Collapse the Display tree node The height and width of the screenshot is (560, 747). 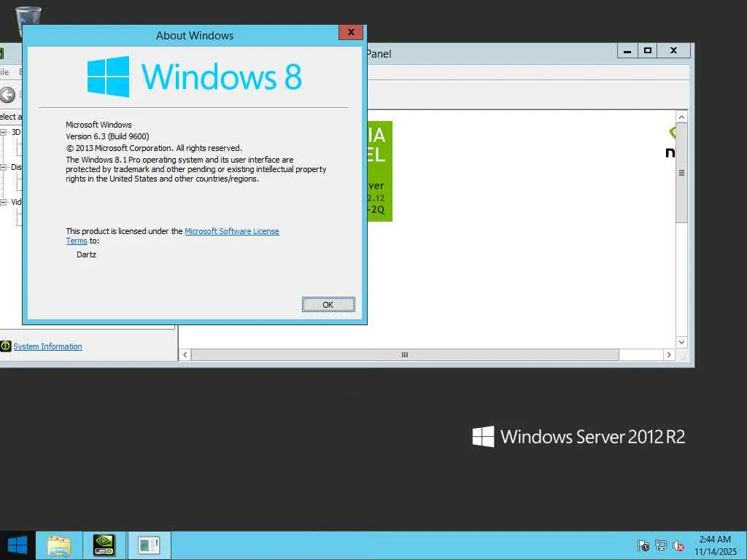coord(4,167)
